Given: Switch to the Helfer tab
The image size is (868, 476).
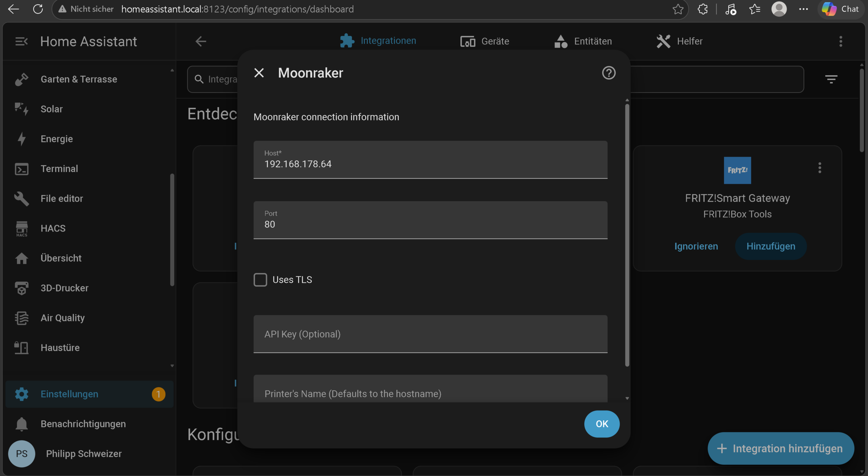Looking at the screenshot, I should [679, 41].
